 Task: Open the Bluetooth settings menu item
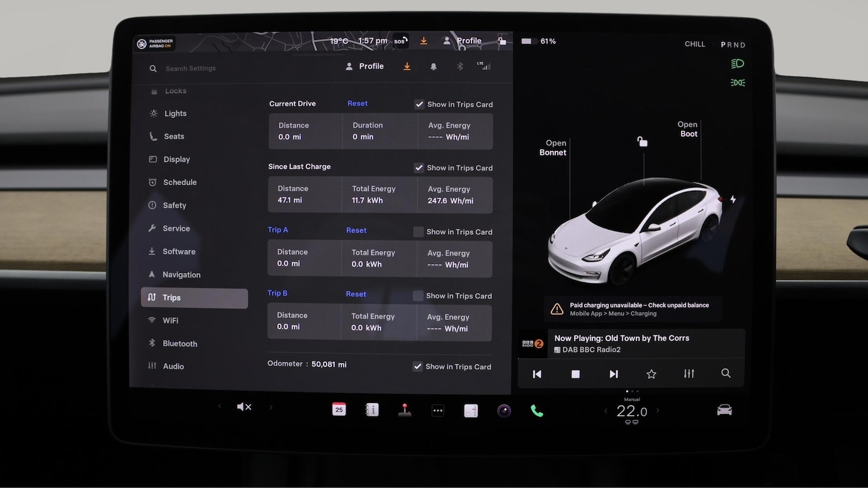click(x=179, y=343)
